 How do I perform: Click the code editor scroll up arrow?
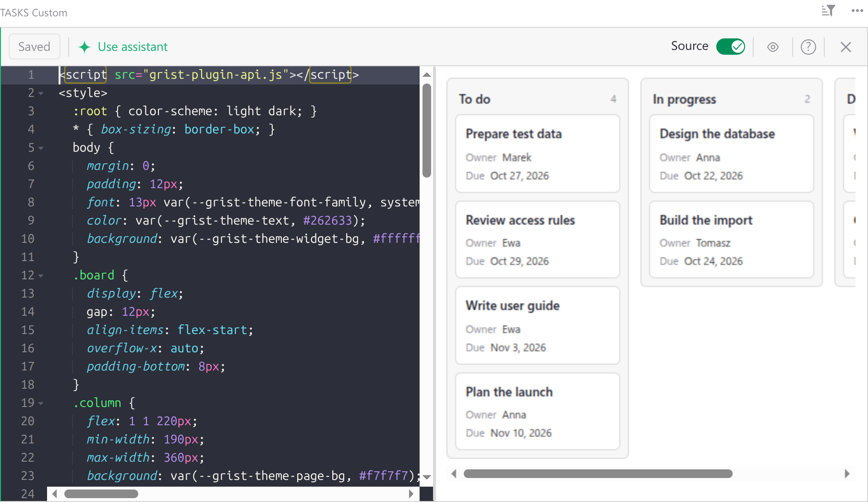pyautogui.click(x=426, y=74)
